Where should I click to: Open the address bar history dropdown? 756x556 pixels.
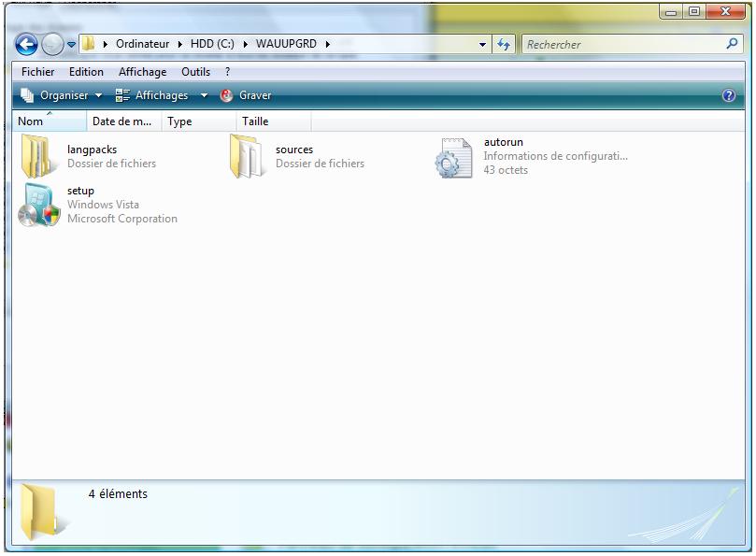[x=482, y=44]
